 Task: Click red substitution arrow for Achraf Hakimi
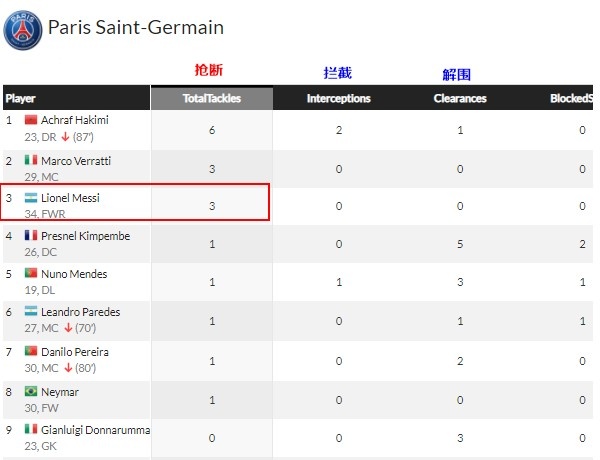[65, 137]
